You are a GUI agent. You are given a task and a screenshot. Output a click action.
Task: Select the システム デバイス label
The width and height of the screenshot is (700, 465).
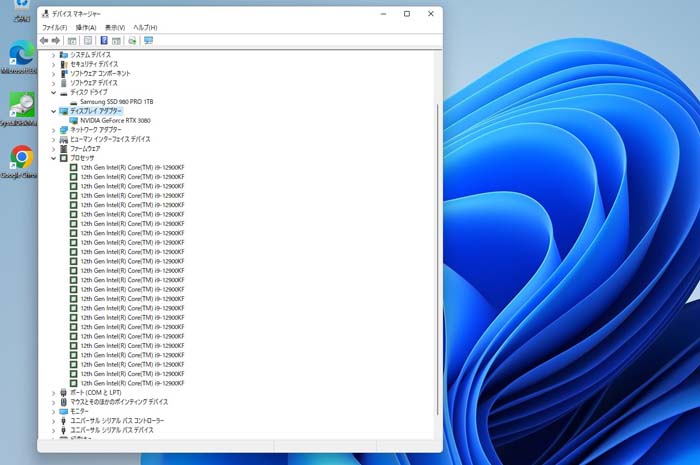click(90, 55)
